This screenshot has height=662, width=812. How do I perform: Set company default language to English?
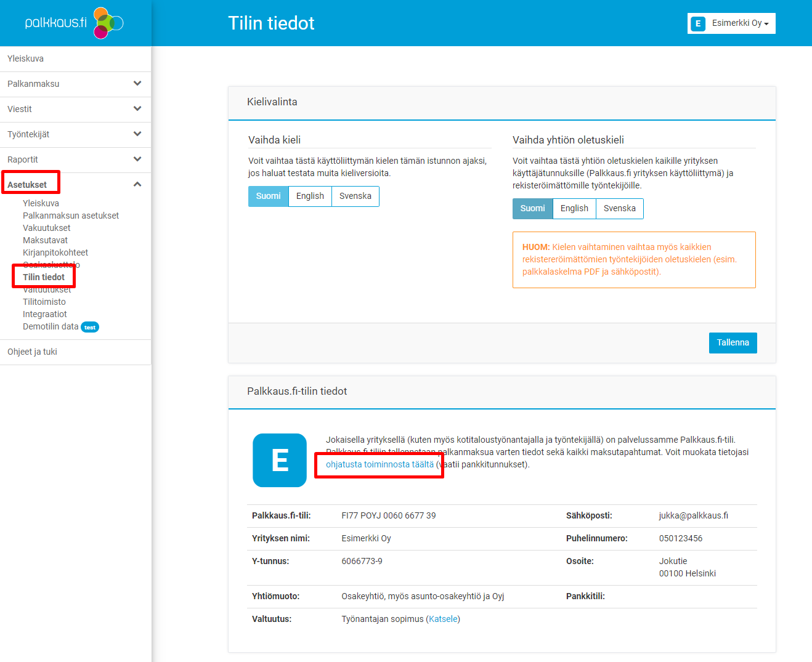coord(574,208)
